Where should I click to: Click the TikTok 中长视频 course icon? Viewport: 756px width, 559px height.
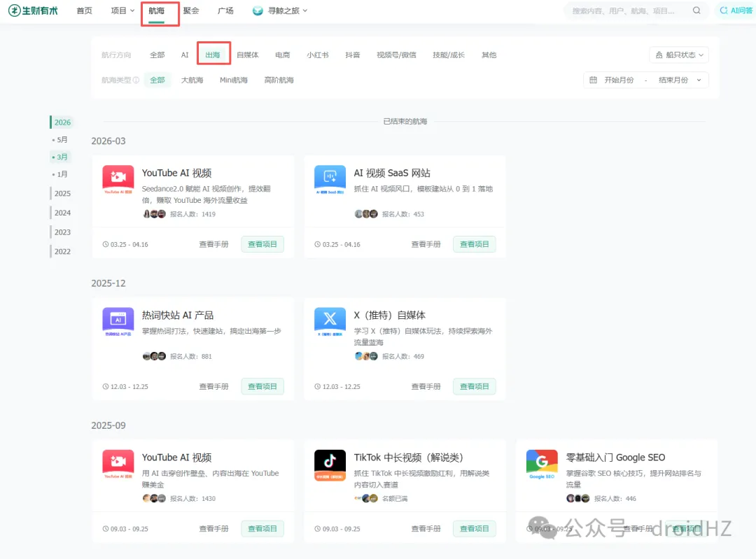coord(330,465)
